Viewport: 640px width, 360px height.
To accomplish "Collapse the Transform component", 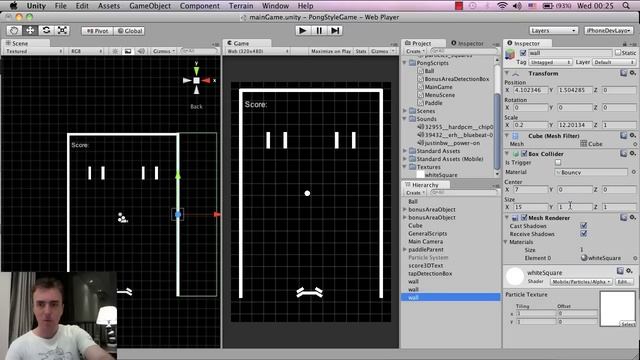I will [x=507, y=73].
